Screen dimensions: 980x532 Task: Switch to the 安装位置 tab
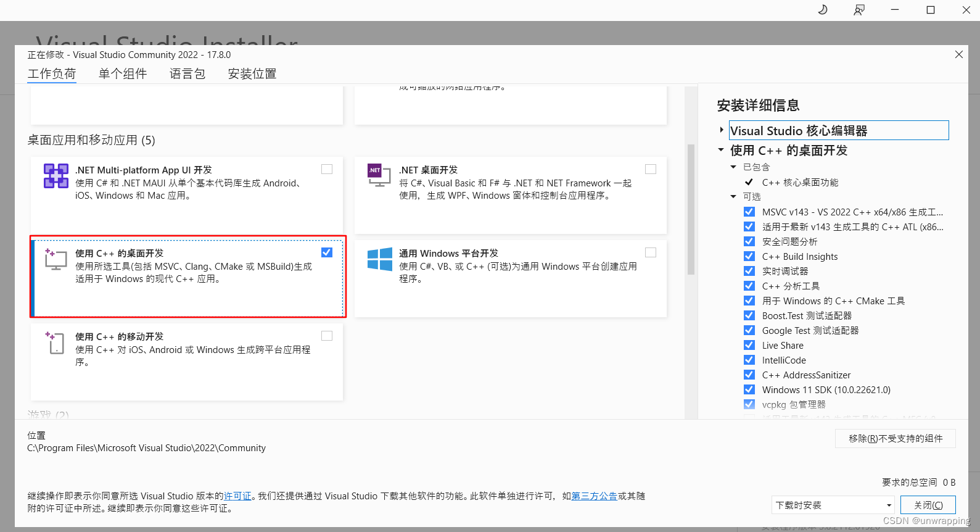252,74
